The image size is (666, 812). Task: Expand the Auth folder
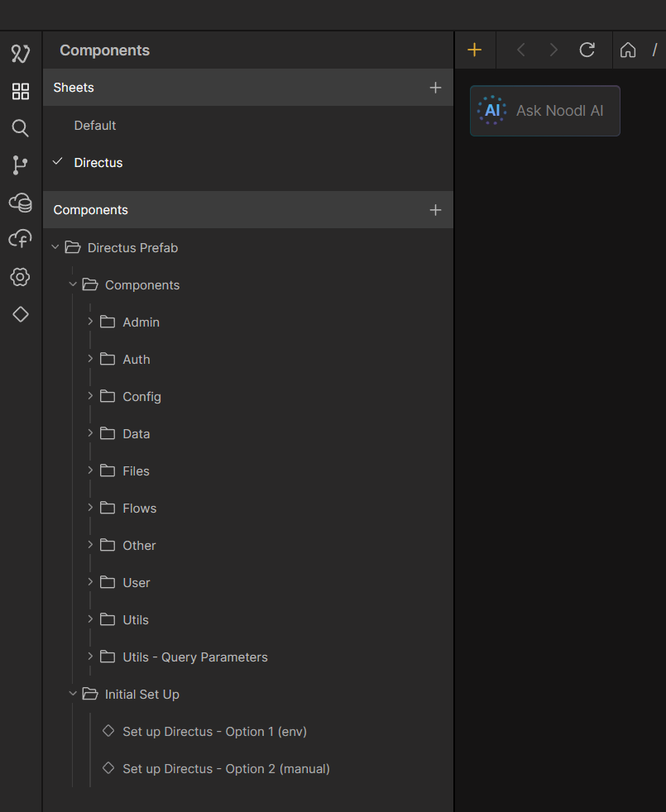(x=90, y=359)
